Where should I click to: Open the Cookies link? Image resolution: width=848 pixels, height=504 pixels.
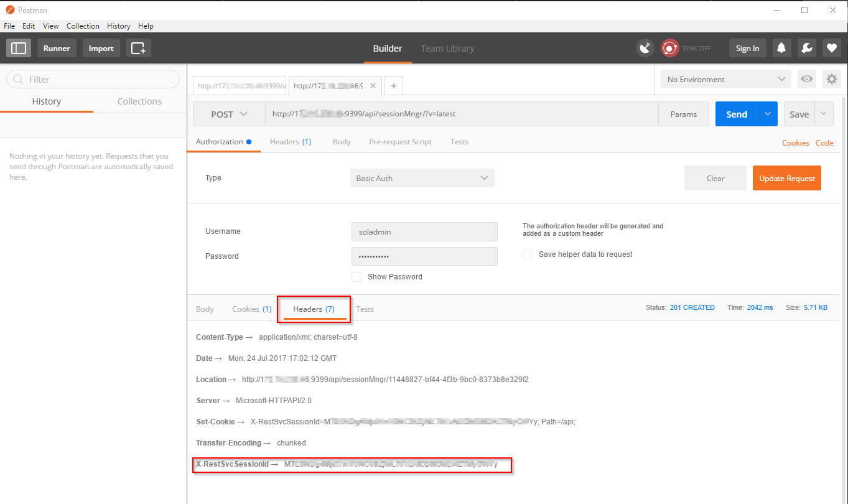[796, 142]
